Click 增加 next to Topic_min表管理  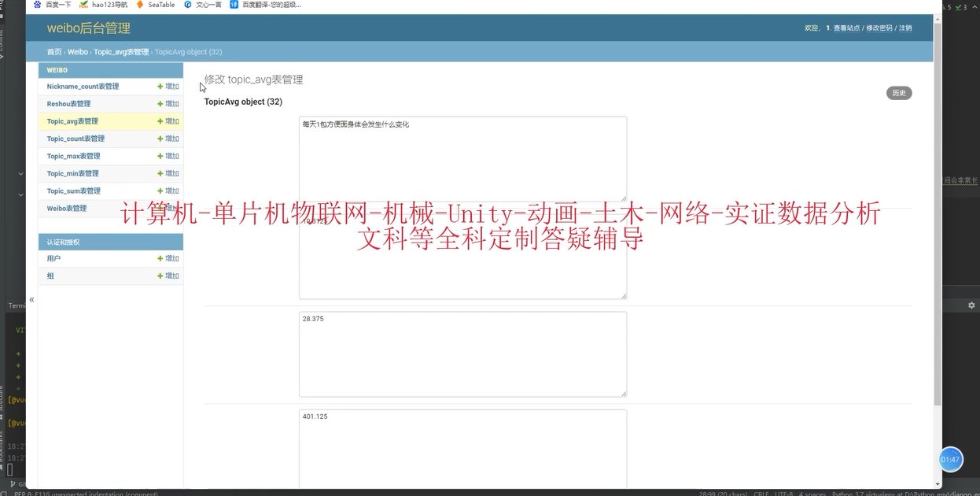coord(168,173)
